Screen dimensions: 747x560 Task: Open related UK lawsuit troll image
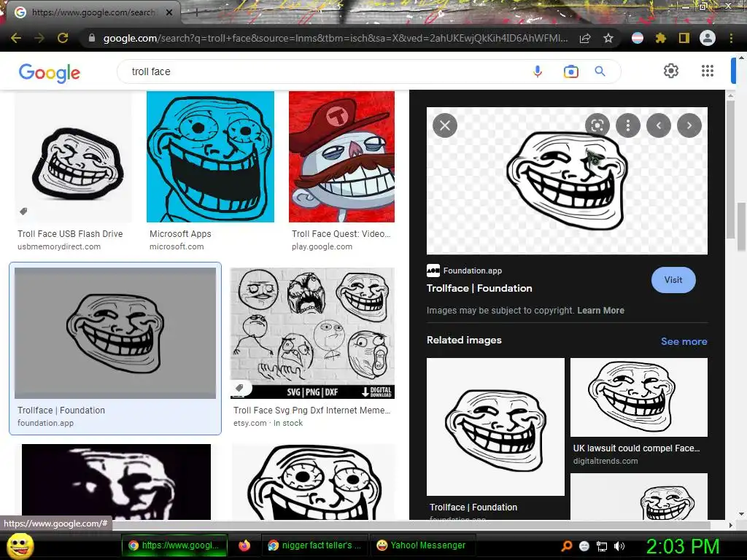click(x=639, y=397)
